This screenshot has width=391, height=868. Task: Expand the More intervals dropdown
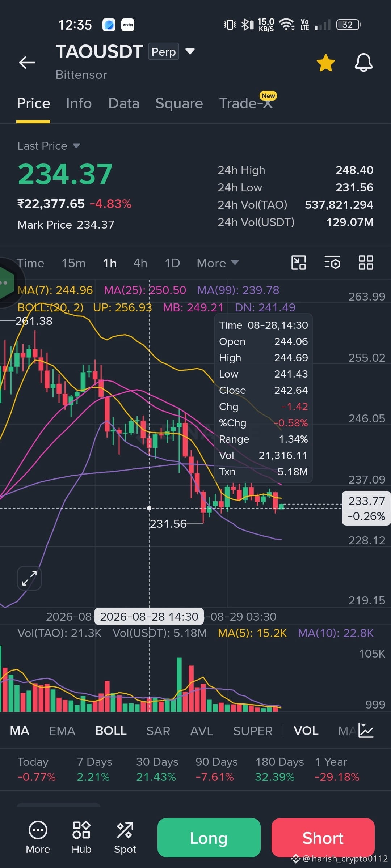(218, 263)
